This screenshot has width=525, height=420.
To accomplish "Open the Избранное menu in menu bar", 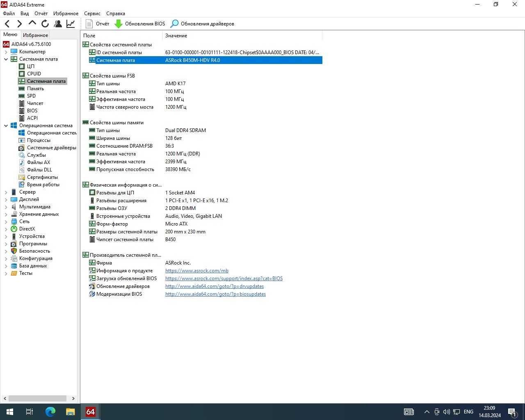I will coord(66,14).
